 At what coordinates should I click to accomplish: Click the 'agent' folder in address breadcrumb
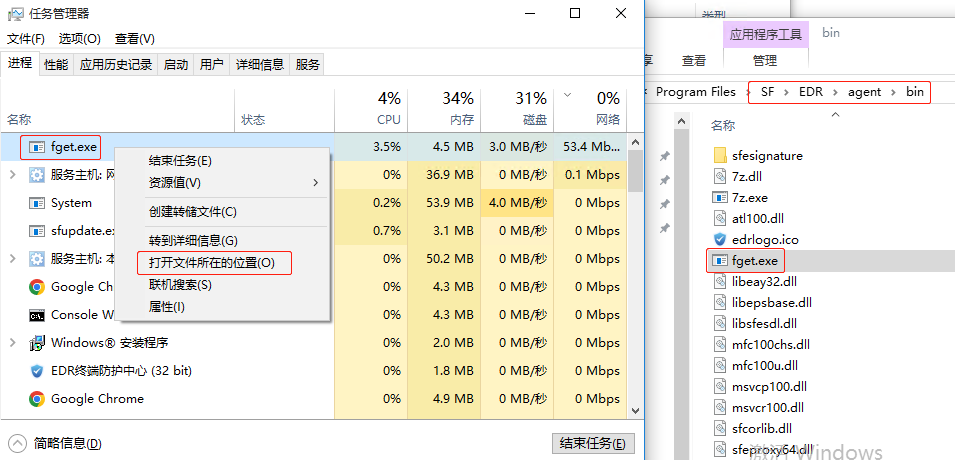(864, 92)
